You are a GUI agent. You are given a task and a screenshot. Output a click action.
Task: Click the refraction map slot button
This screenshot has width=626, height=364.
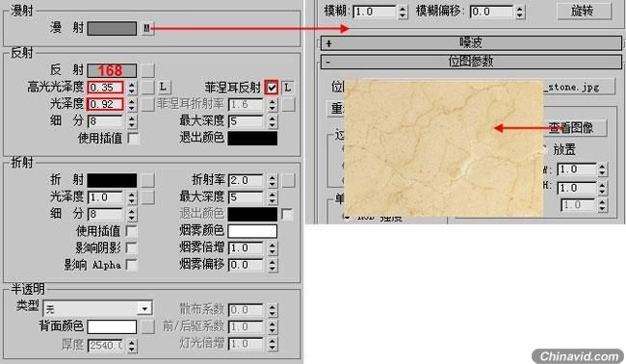pos(147,180)
